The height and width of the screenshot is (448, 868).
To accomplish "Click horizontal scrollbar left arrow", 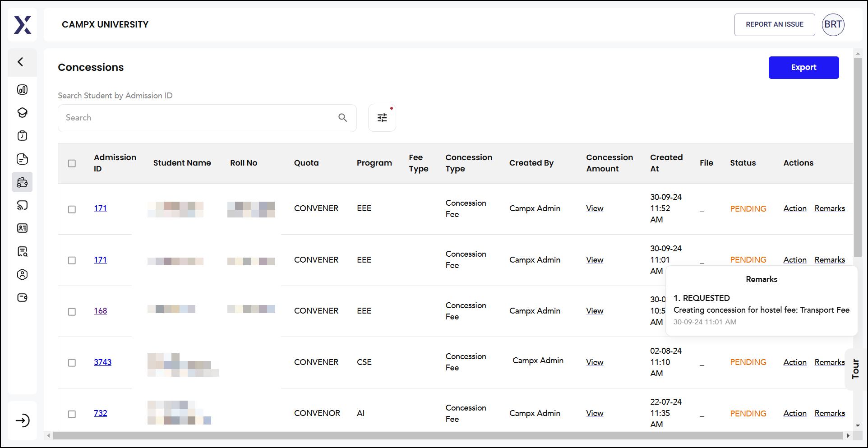I will pyautogui.click(x=49, y=436).
